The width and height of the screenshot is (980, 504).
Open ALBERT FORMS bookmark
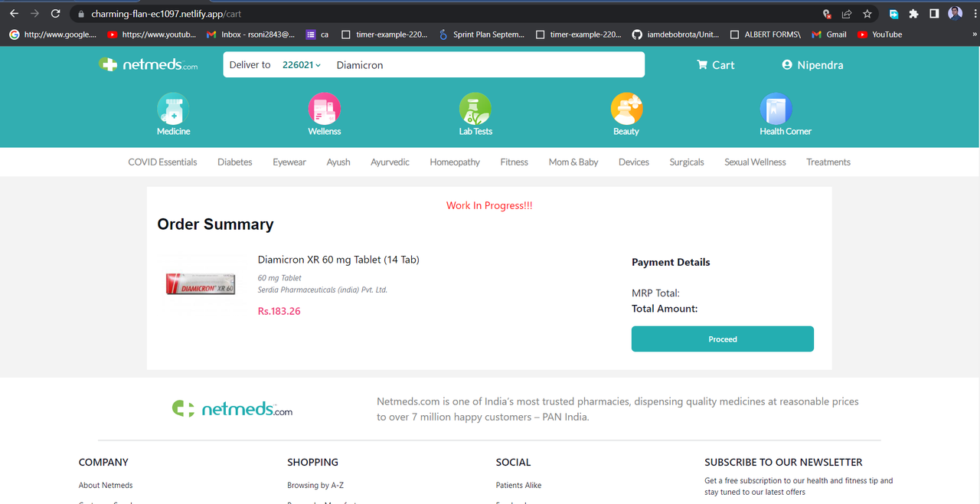(x=766, y=34)
